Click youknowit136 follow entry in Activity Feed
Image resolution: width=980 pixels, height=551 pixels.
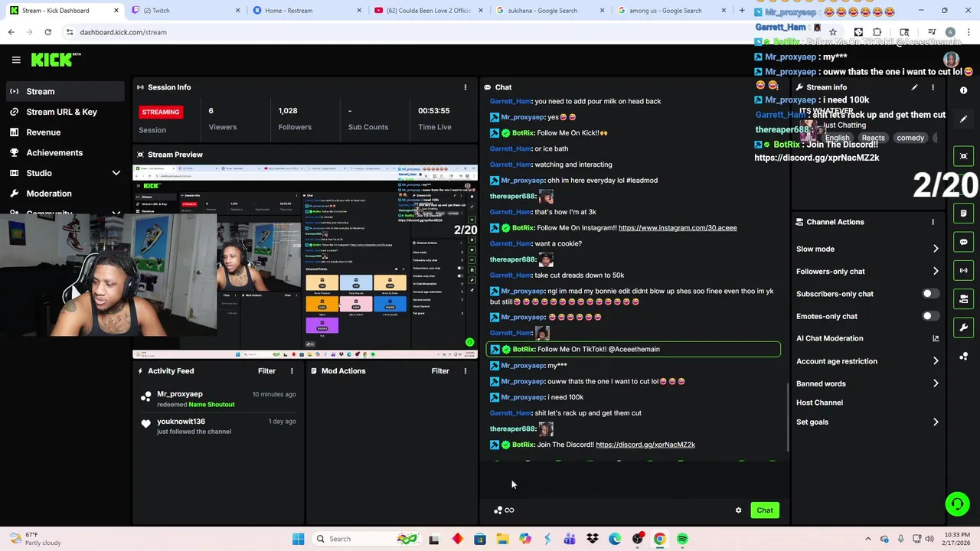pos(220,426)
